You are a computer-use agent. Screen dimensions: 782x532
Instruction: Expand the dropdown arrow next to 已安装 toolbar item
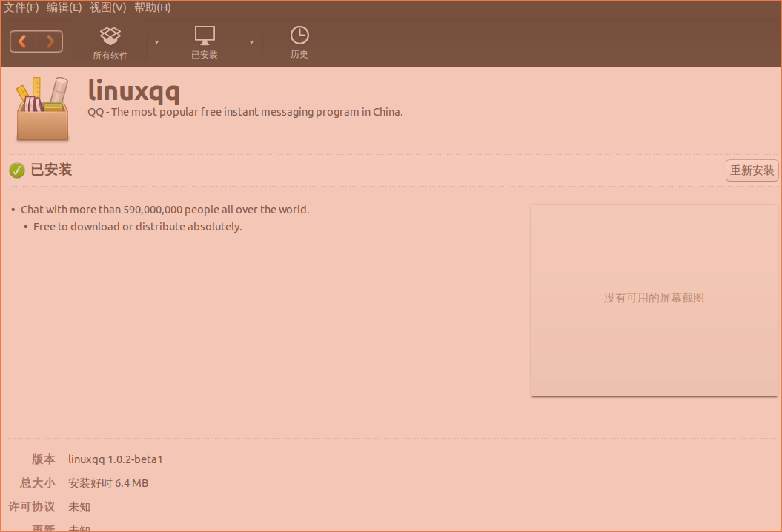251,42
